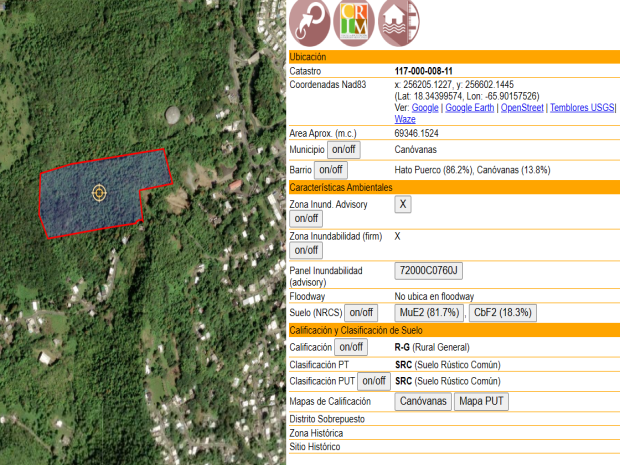The height and width of the screenshot is (465, 620).
Task: Open the Mapa PUT button
Action: coord(481,402)
